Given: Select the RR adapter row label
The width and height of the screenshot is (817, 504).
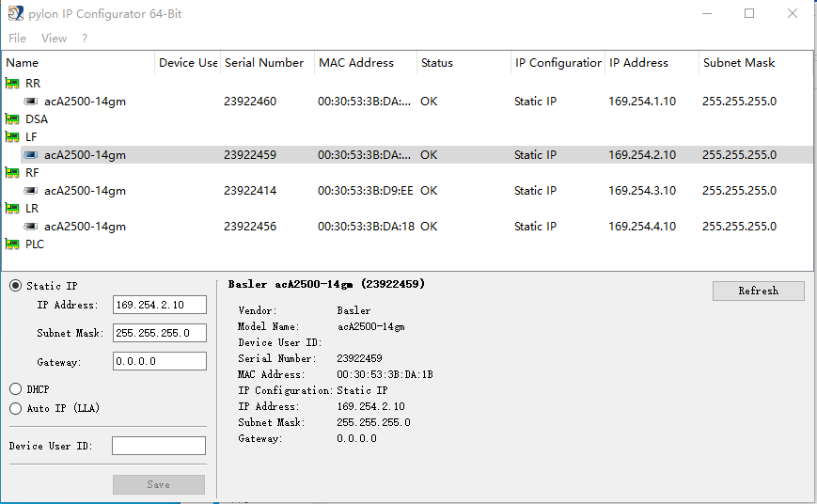Looking at the screenshot, I should tap(33, 84).
